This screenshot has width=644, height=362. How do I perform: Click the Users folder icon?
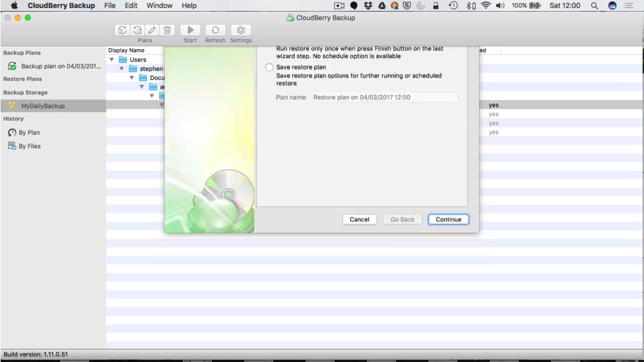point(123,60)
